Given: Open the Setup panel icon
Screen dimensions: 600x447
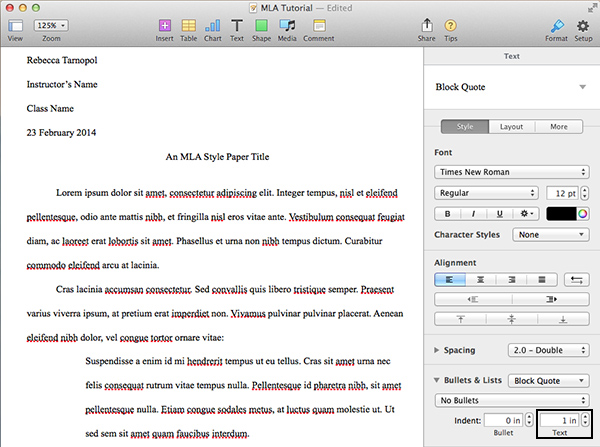Looking at the screenshot, I should pyautogui.click(x=583, y=24).
